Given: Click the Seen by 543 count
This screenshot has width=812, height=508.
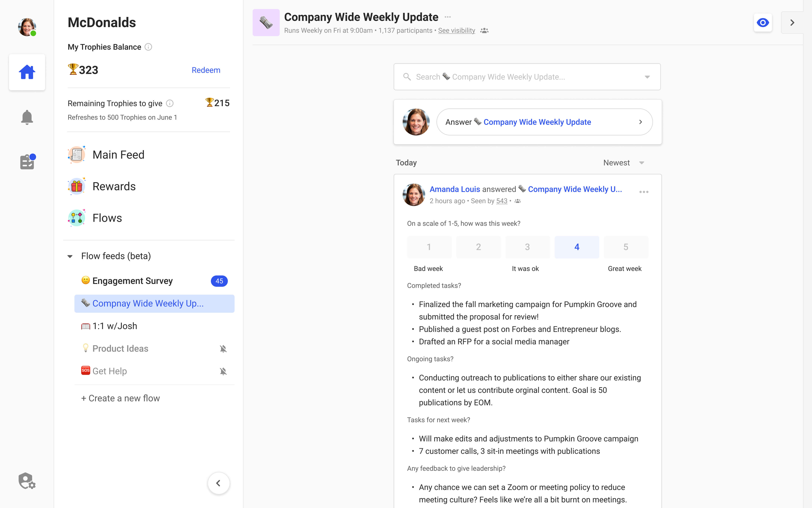Looking at the screenshot, I should 502,201.
